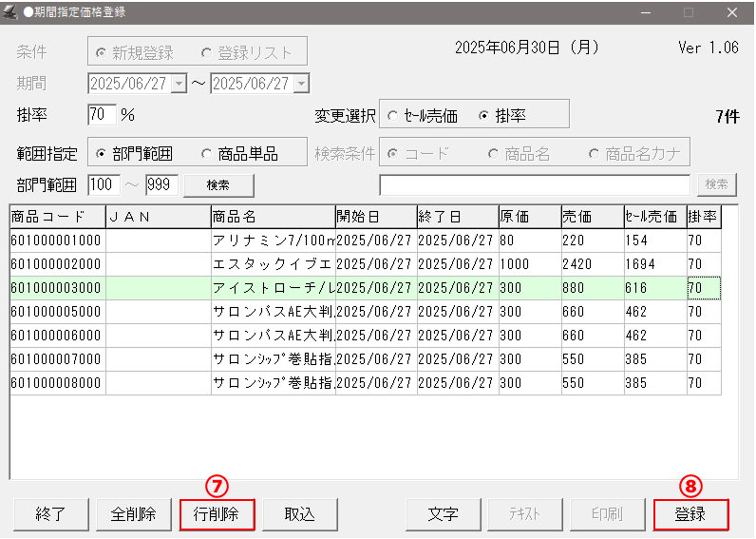The width and height of the screenshot is (756, 539).
Task: Open the start date dropdown
Action: [180, 84]
